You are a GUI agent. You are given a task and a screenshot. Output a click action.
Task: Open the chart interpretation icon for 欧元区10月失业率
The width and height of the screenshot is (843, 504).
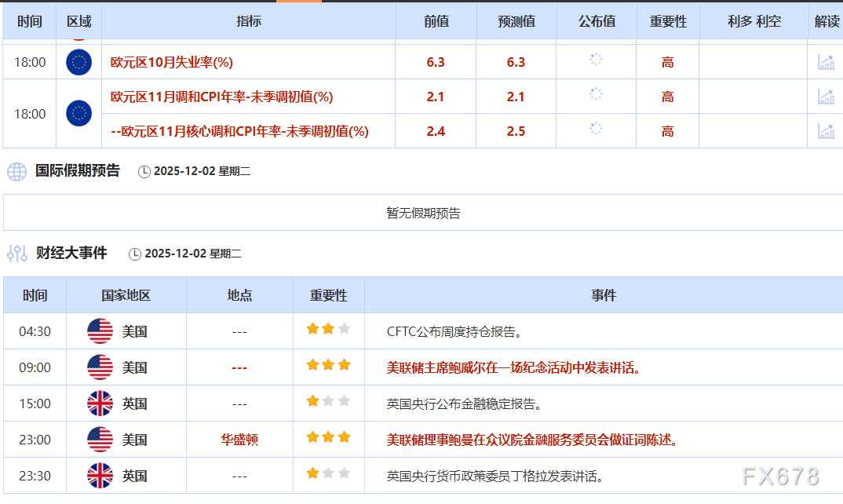click(826, 61)
